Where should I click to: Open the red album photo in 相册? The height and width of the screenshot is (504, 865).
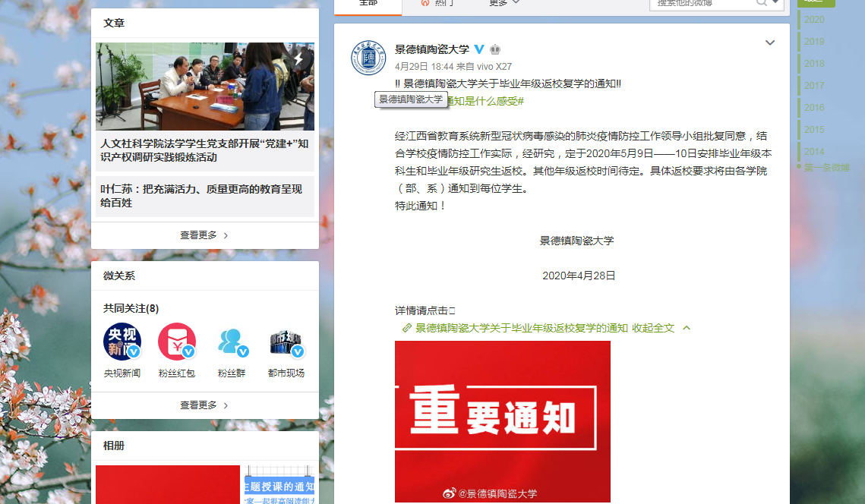(x=168, y=485)
